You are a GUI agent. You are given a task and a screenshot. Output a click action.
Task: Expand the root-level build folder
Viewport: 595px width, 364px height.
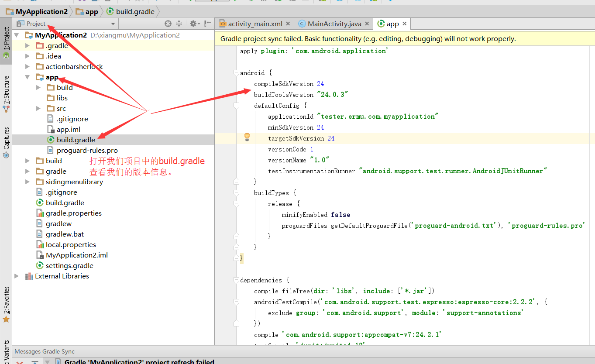(x=28, y=161)
